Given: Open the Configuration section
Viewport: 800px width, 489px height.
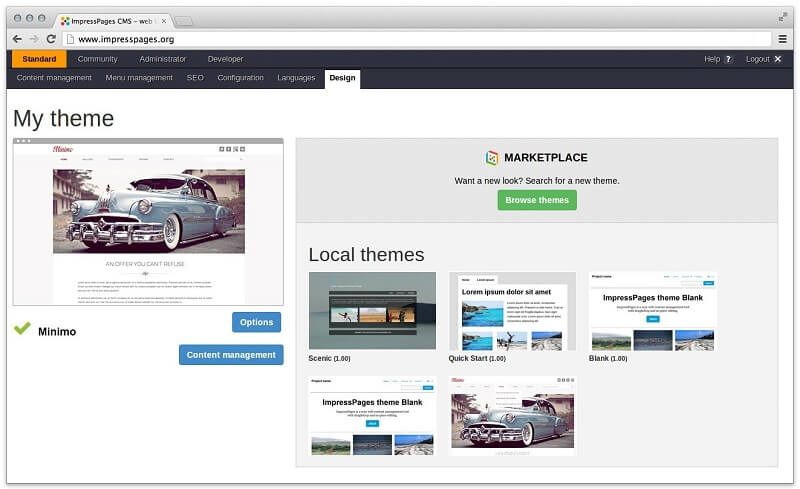Looking at the screenshot, I should tap(240, 78).
